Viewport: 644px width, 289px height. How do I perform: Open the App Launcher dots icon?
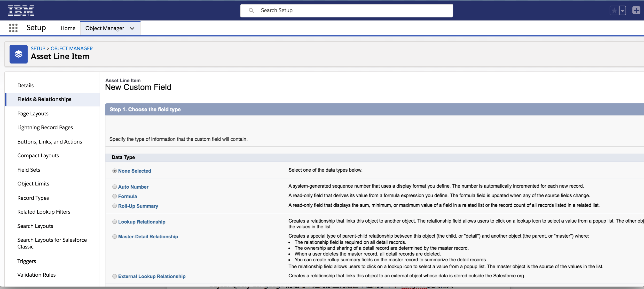pyautogui.click(x=13, y=28)
